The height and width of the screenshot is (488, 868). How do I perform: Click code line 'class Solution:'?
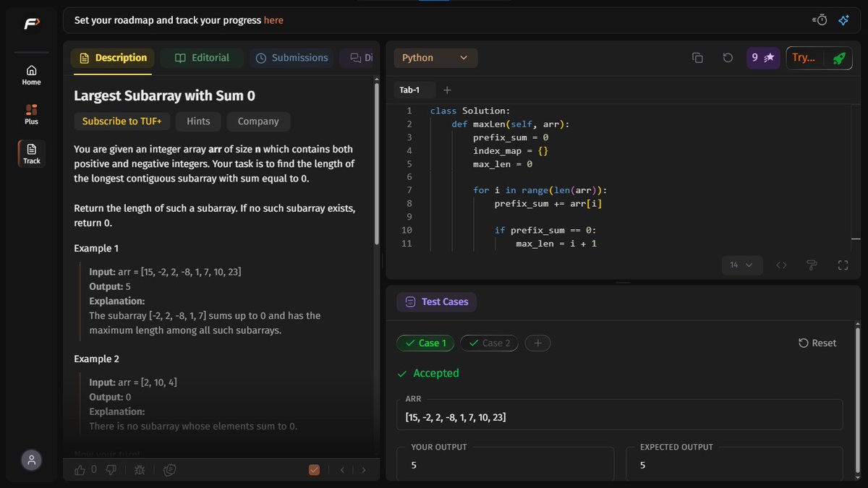coord(470,111)
